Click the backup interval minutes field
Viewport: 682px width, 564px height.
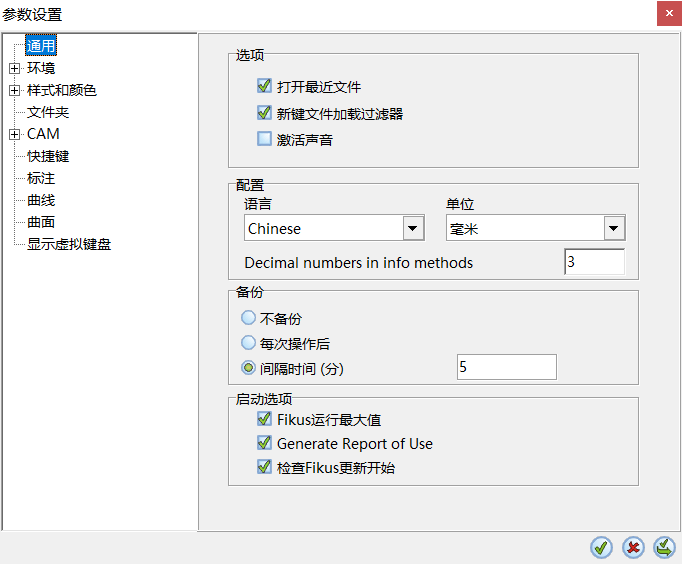point(507,367)
